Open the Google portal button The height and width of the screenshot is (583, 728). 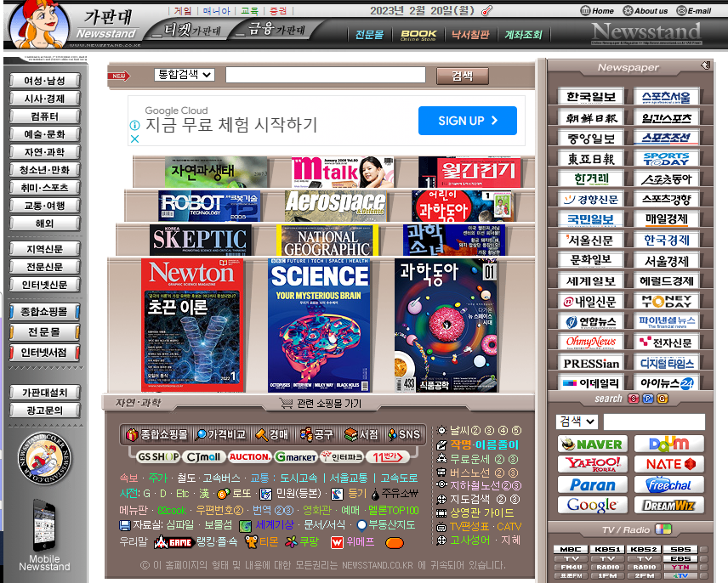pyautogui.click(x=593, y=505)
